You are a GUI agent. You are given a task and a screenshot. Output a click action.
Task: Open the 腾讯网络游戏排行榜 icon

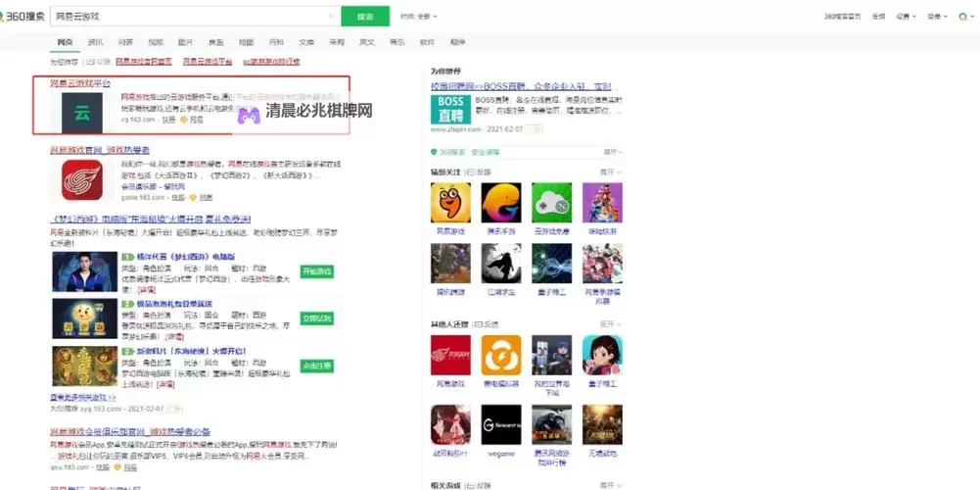pyautogui.click(x=552, y=424)
